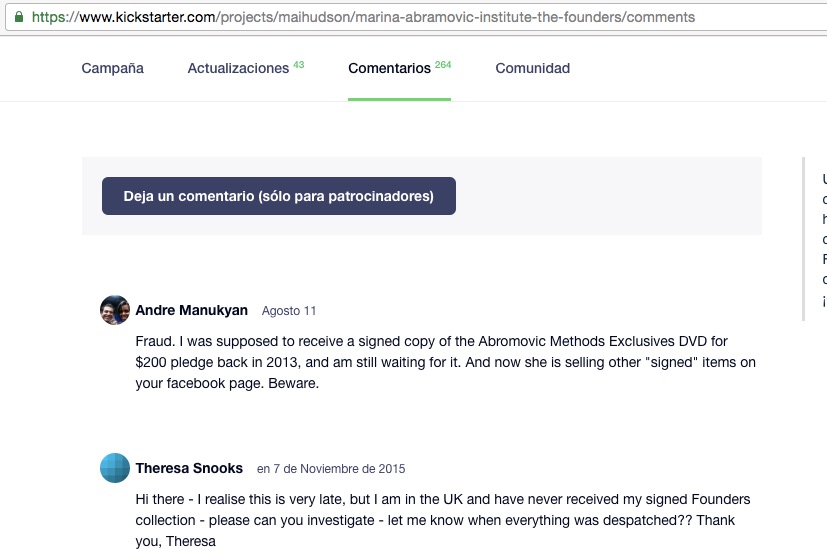Click the 264 comments count badge
This screenshot has width=827, height=556.
pyautogui.click(x=443, y=65)
